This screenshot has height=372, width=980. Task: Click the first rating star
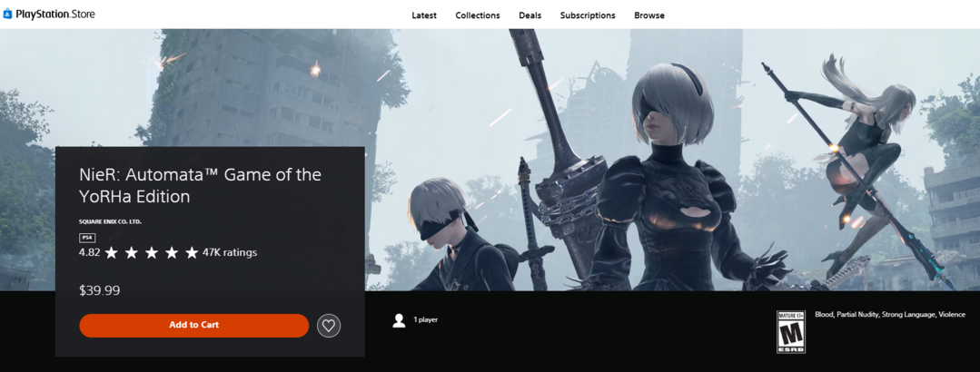[x=111, y=253]
